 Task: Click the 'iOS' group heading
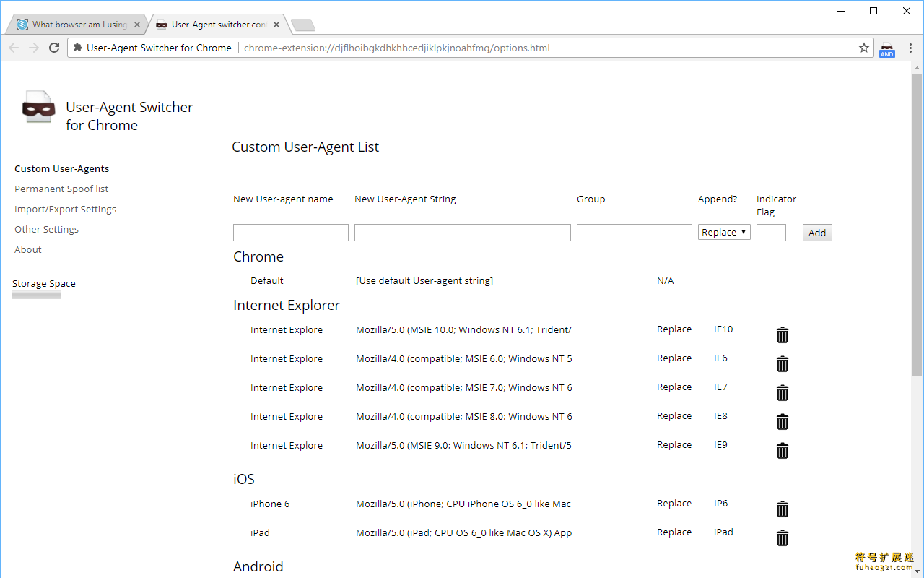click(244, 479)
